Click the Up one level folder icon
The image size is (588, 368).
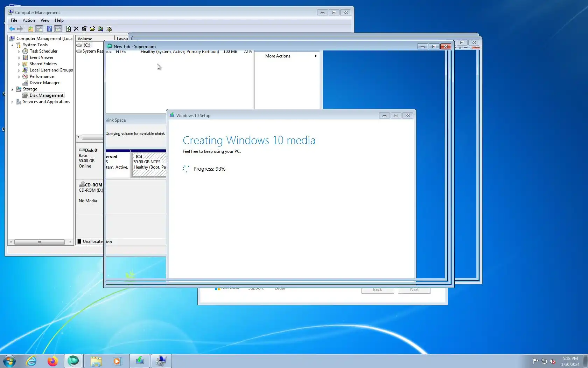coord(31,29)
